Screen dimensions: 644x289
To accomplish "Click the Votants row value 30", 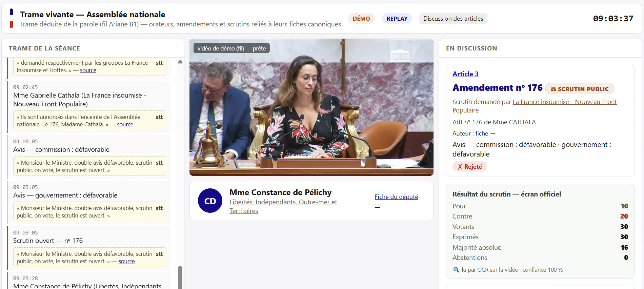I will pos(624,227).
